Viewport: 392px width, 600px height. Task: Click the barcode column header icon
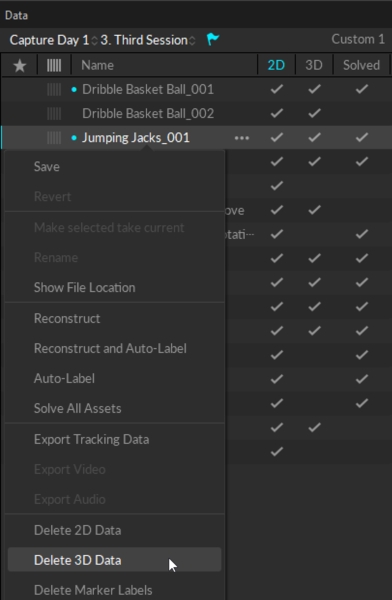[x=54, y=65]
